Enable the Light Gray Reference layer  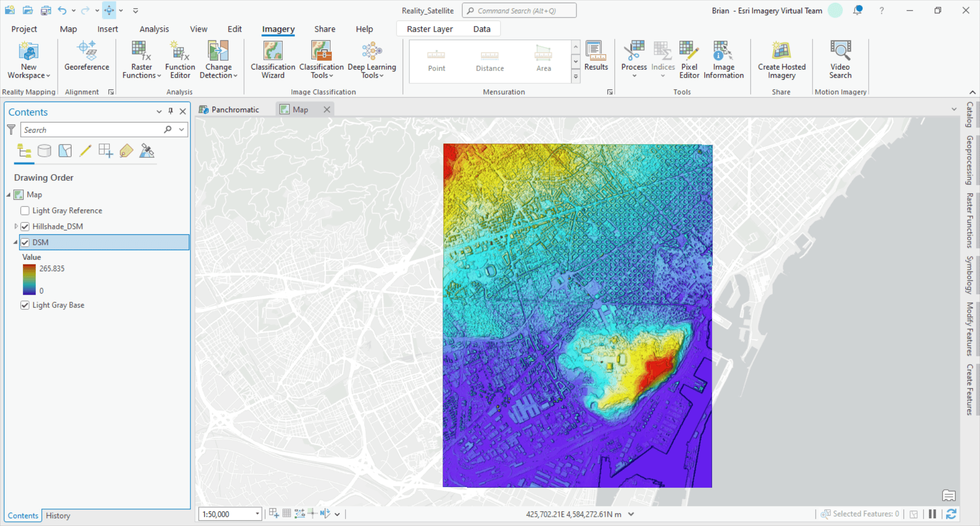[x=24, y=210]
